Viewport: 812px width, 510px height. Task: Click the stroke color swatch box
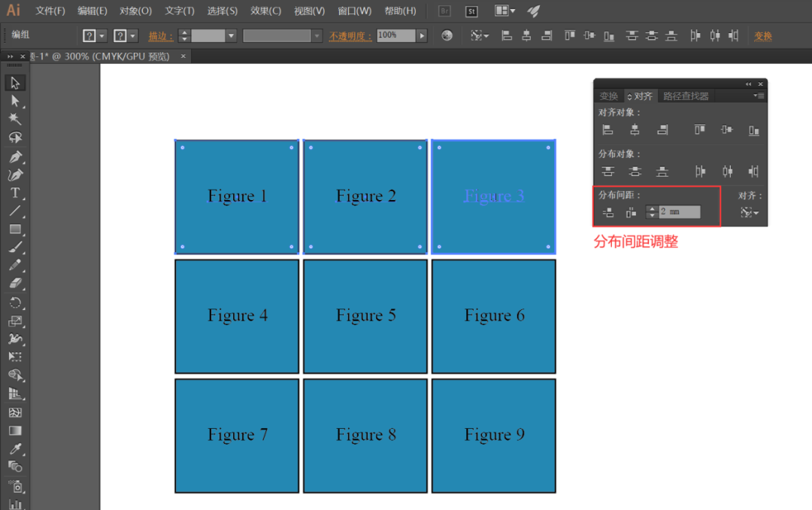point(120,36)
